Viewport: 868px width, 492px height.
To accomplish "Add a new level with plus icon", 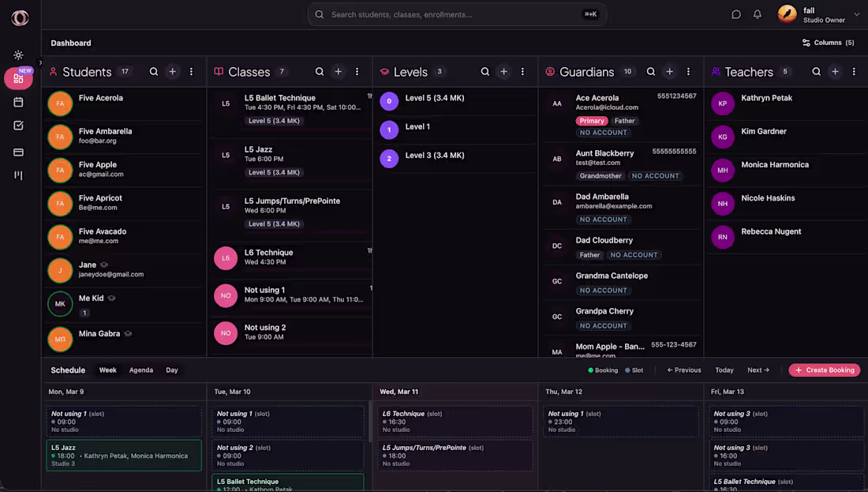I will pos(503,72).
